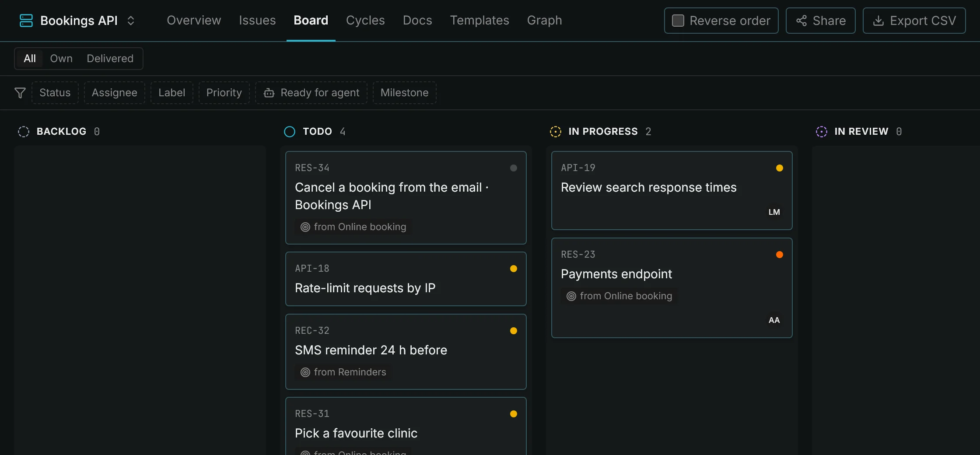Screen dimensions: 980x455
Task: Click the Export CSV button
Action: coord(914,21)
